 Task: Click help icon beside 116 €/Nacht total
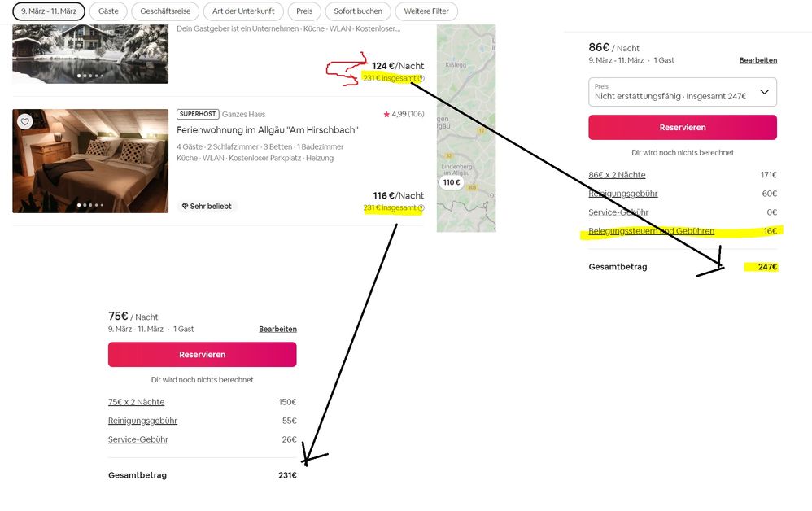[421, 208]
